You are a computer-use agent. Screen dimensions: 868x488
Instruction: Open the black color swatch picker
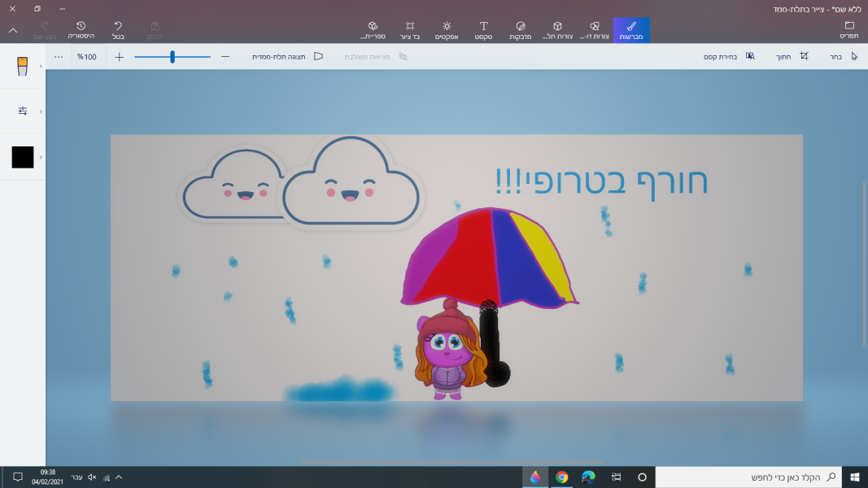(x=23, y=157)
